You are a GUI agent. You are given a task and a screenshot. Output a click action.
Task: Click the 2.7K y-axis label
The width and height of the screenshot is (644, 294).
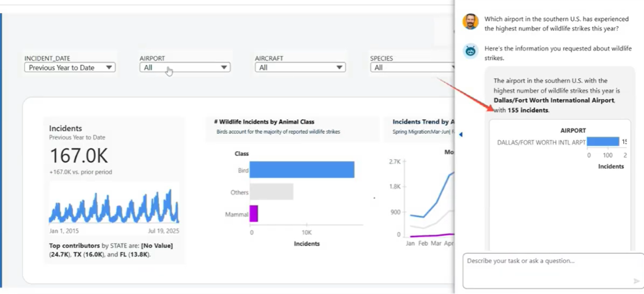tap(394, 162)
